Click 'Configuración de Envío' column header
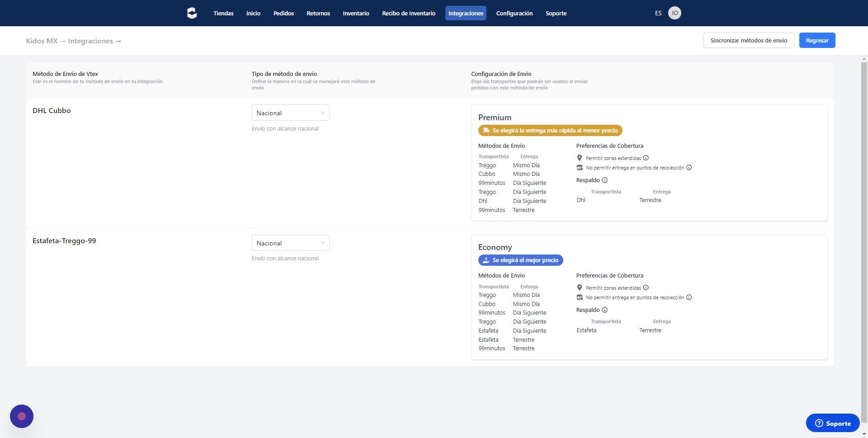The image size is (868, 438). pyautogui.click(x=501, y=74)
